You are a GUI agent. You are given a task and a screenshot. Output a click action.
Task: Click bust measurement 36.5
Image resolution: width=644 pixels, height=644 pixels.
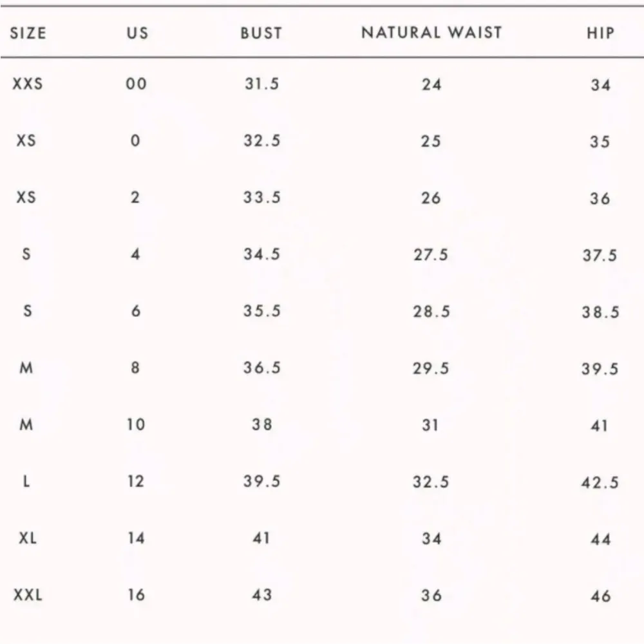261,368
